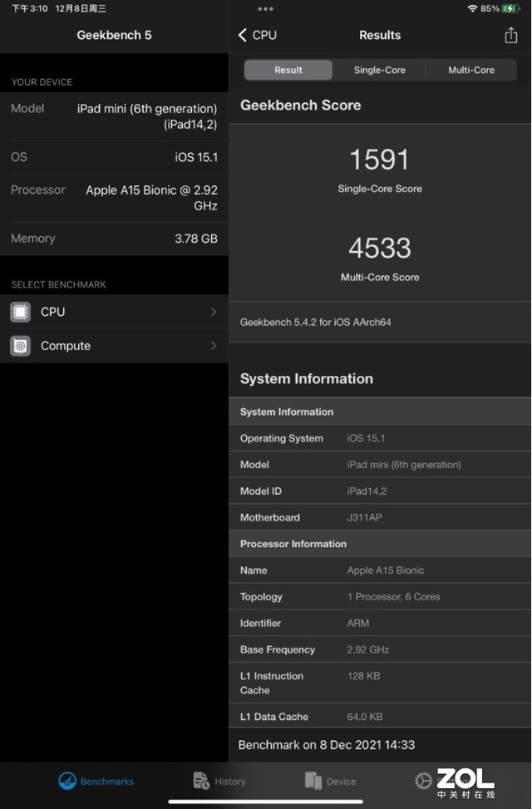The height and width of the screenshot is (809, 532).
Task: Tap the Device icon in bottom bar
Action: click(x=313, y=781)
